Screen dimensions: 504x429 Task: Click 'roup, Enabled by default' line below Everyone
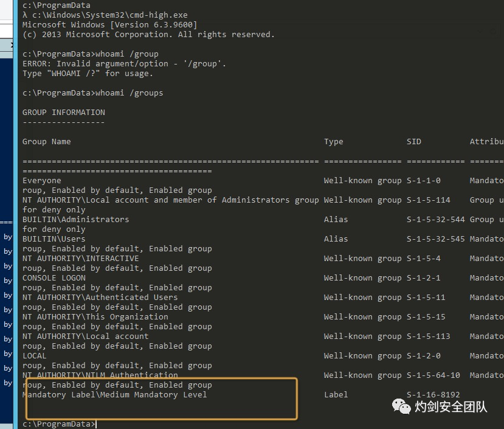coord(117,190)
